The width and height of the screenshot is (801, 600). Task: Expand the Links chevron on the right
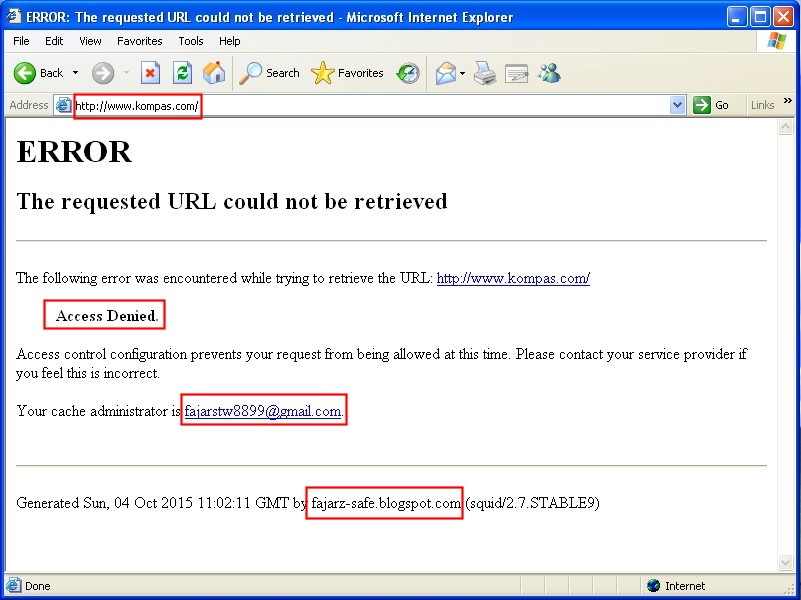click(x=790, y=103)
